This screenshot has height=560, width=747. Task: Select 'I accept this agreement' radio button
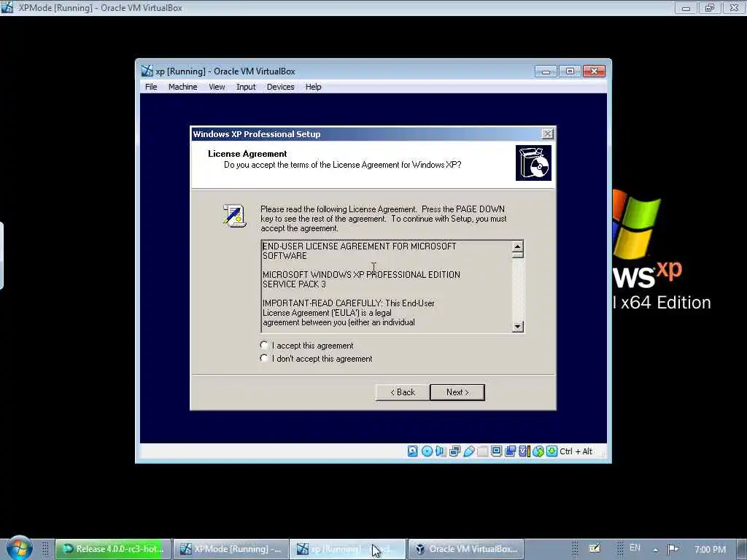click(x=264, y=345)
